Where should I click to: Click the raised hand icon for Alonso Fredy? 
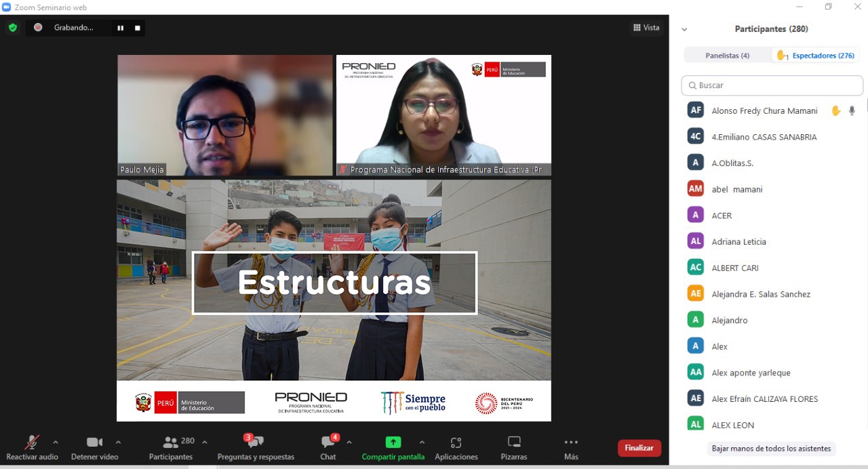836,110
